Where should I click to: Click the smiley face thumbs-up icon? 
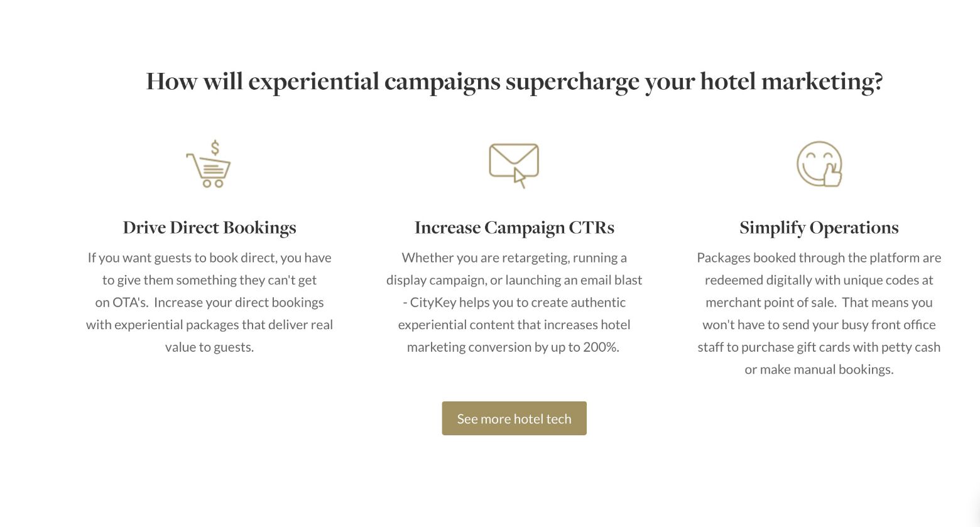[819, 163]
